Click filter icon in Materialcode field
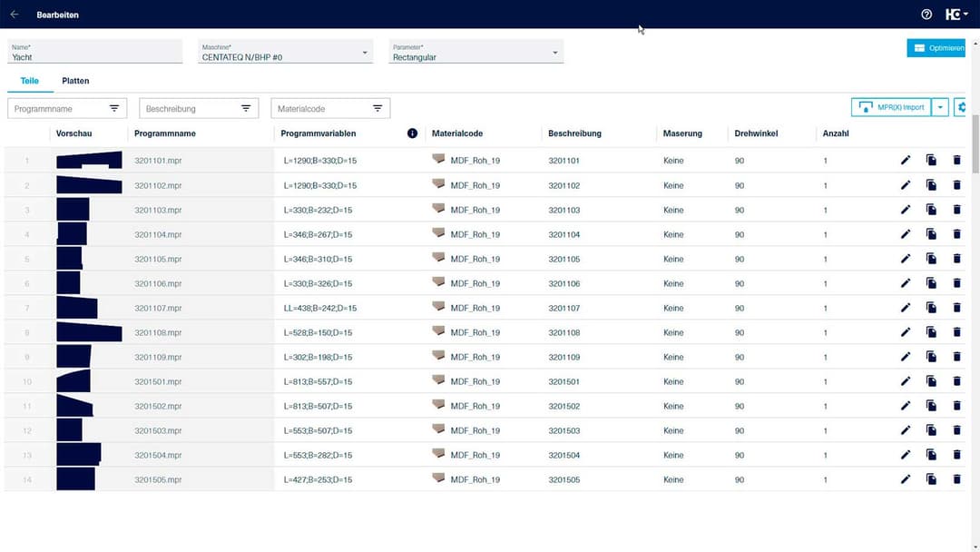Screen dimensions: 980x552 pos(377,108)
